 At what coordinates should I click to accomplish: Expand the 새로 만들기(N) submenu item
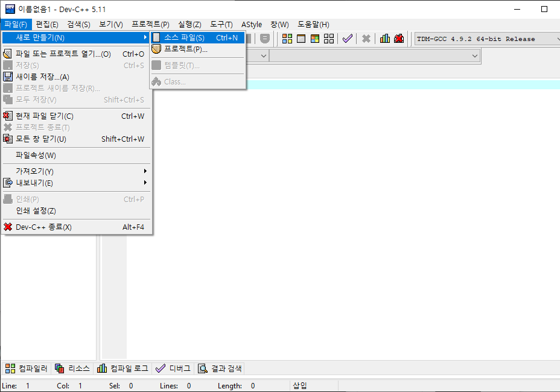[76, 37]
